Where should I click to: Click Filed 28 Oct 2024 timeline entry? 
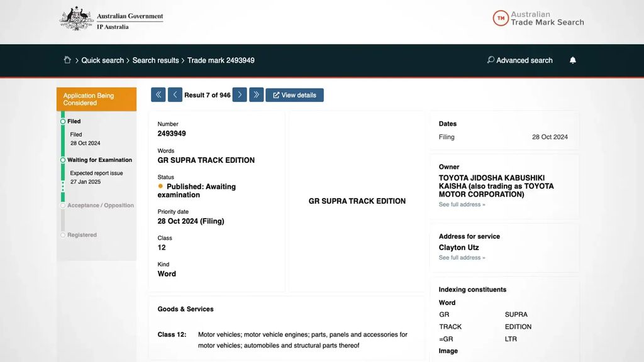click(85, 139)
